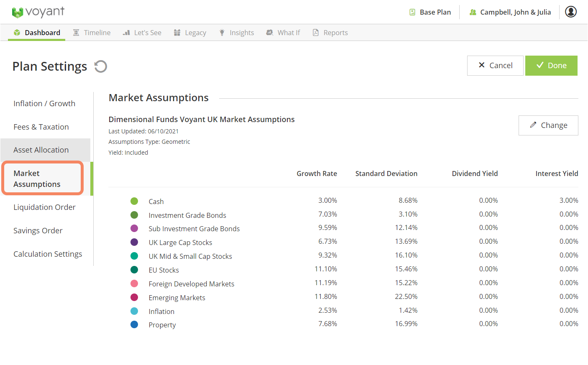The width and height of the screenshot is (588, 365).
Task: Click the reset plan settings circular arrow
Action: (100, 66)
